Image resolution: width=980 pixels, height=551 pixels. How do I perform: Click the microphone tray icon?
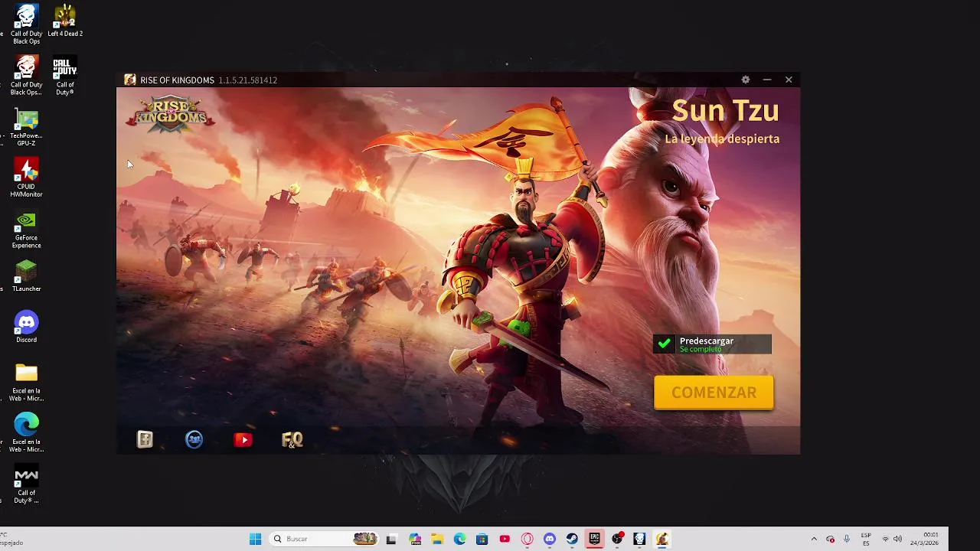click(x=847, y=539)
